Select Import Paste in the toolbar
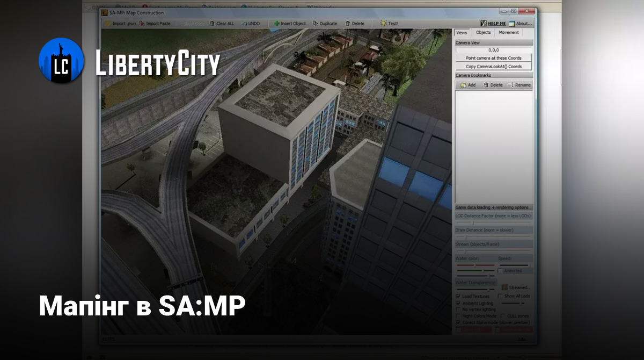 [x=155, y=24]
